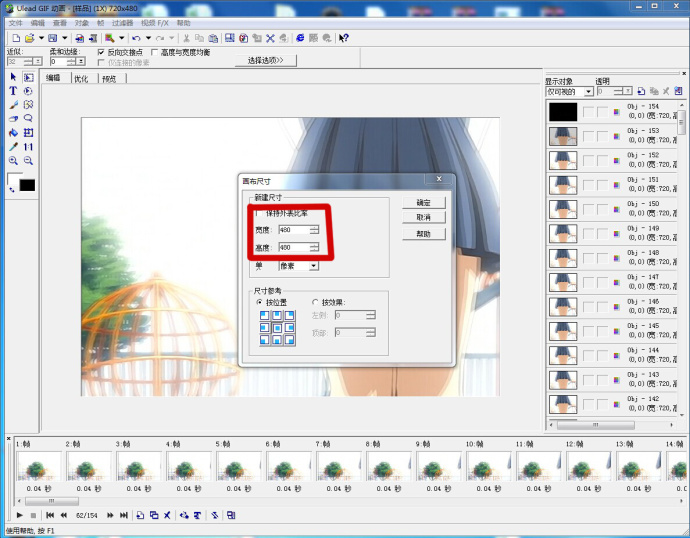Click the 确定 button in dialog
This screenshot has height=538, width=690.
coord(424,203)
